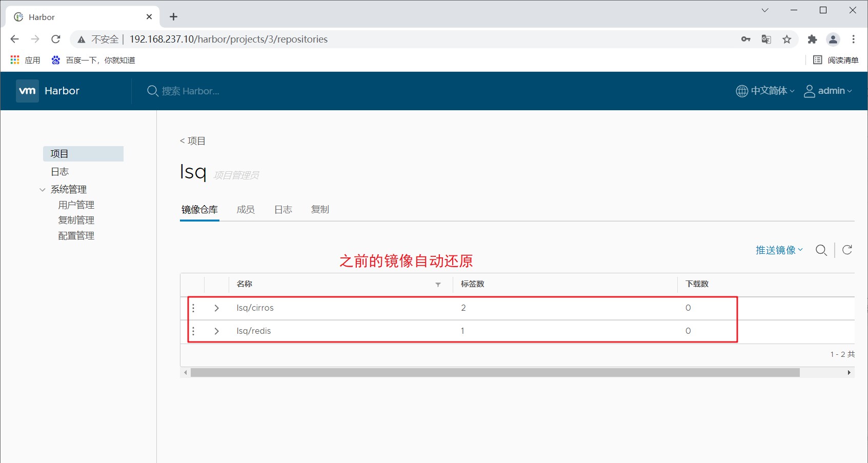Select 日志 in the sidebar

click(x=60, y=172)
